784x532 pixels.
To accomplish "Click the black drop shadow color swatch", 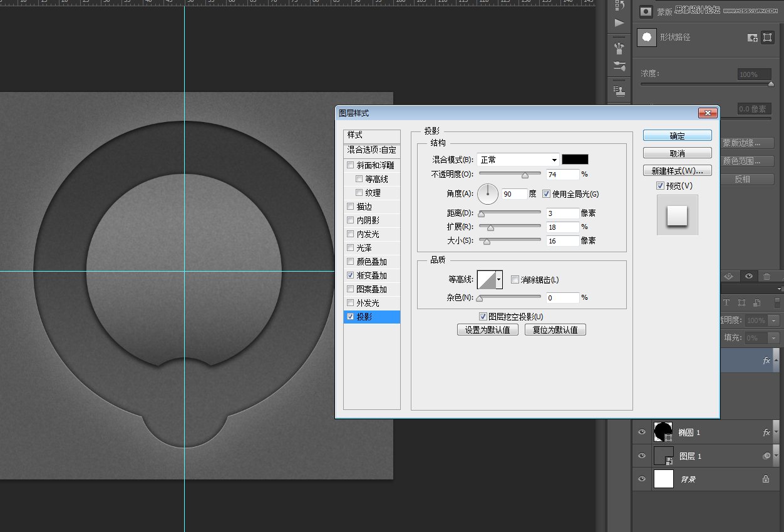I will click(574, 160).
